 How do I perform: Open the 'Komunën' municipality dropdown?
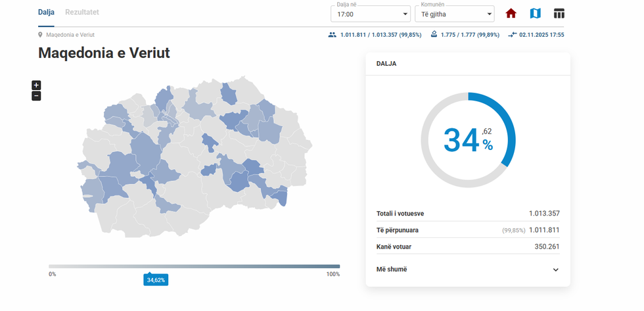pos(455,14)
